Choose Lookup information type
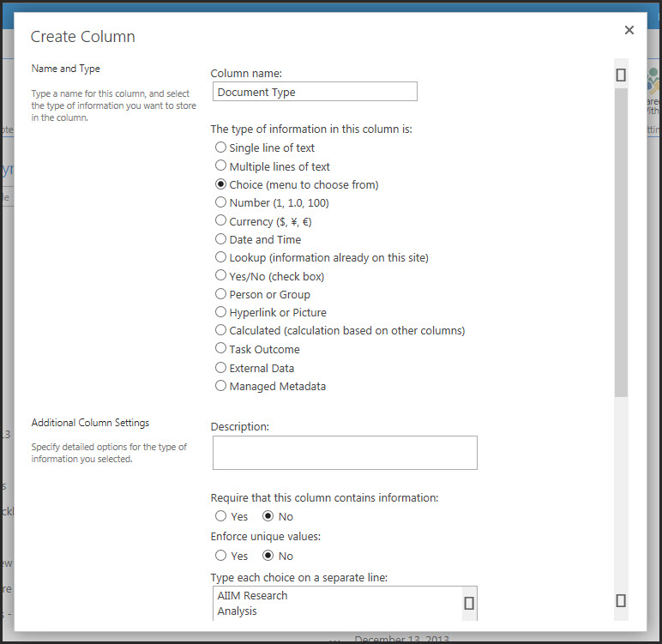Viewport: 662px width, 644px height. pos(221,257)
